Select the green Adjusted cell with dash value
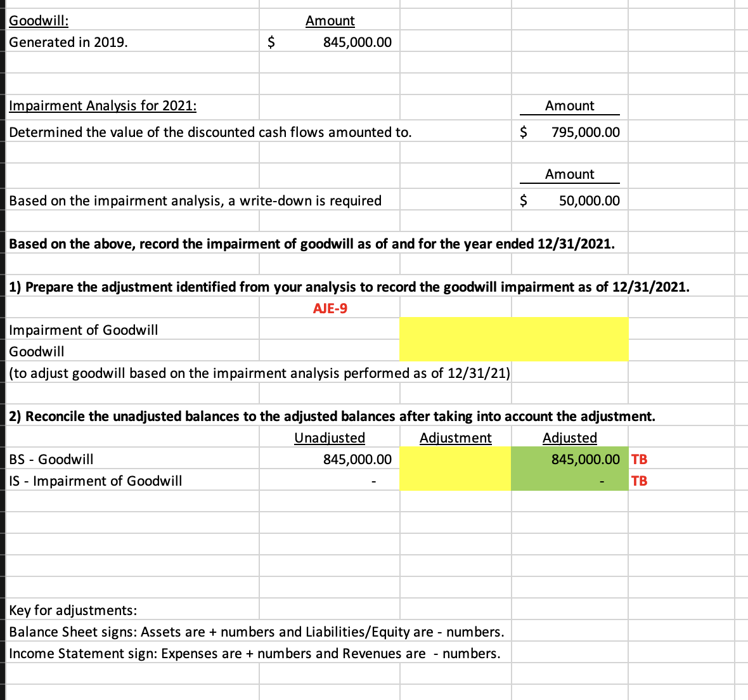 (x=569, y=480)
